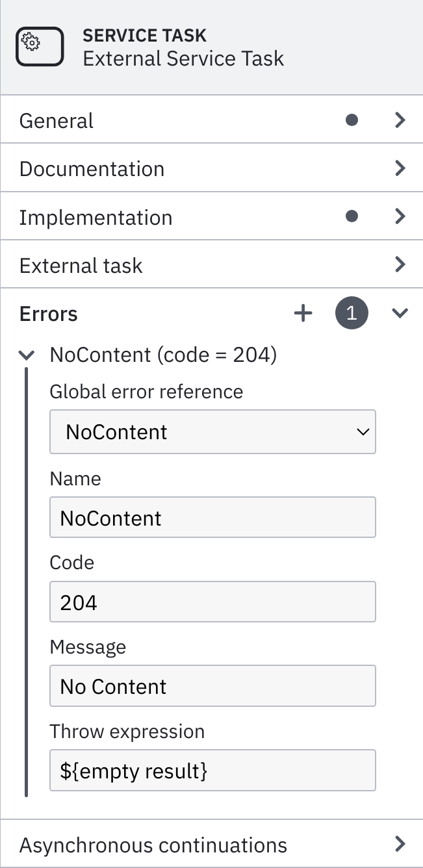This screenshot has height=868, width=423.
Task: Expand the Implementation section chevron
Action: click(x=400, y=216)
